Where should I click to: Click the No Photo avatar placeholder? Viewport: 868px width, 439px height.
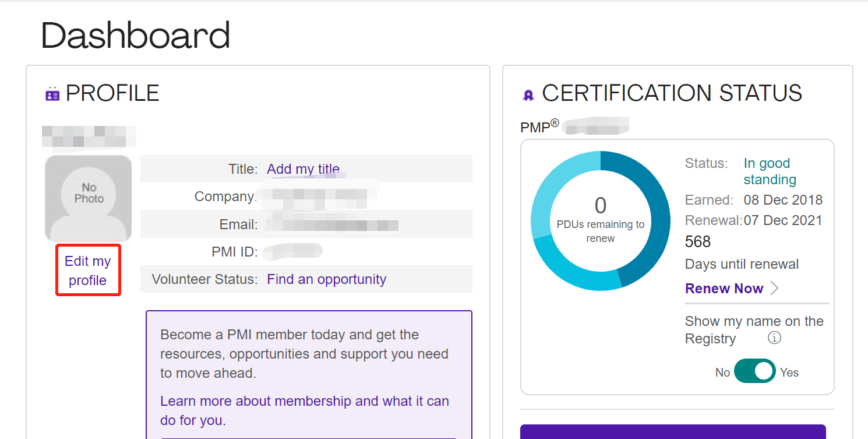tap(89, 198)
